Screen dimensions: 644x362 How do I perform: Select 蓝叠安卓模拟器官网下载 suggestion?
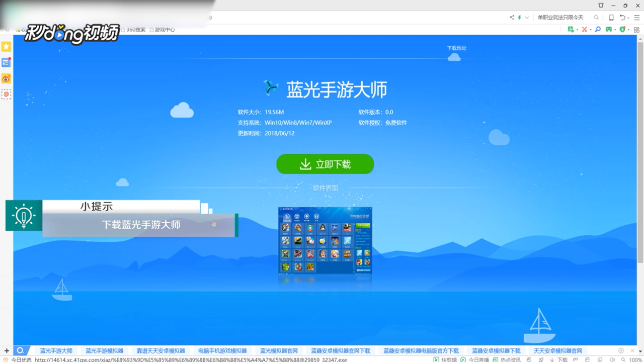pos(341,350)
